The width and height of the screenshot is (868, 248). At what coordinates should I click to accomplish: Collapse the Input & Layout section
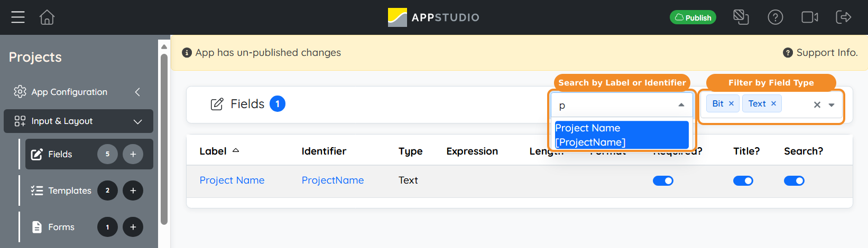[x=78, y=121]
